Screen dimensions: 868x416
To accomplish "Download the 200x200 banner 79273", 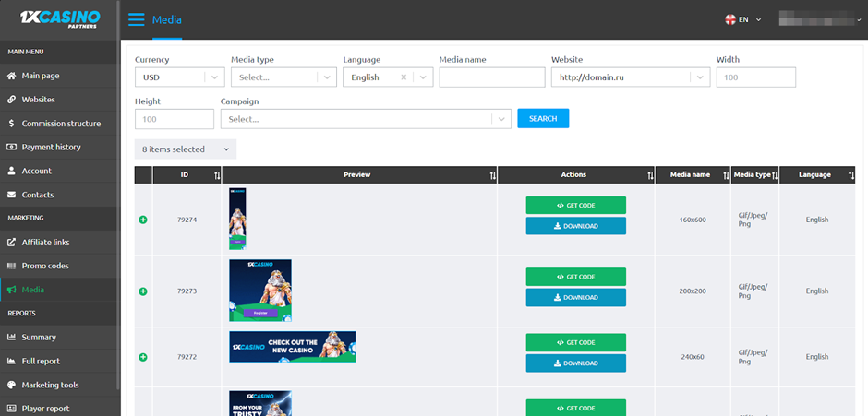I will [575, 297].
